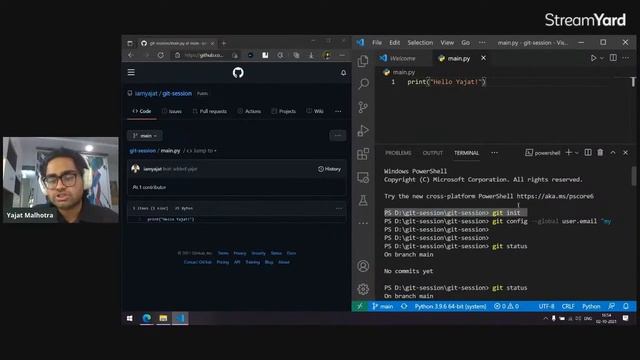Open a new browser tab
640x360 pixels.
224,43
